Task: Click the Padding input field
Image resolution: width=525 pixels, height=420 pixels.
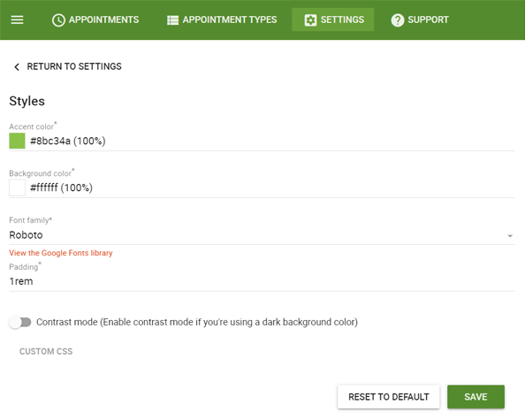Action: coord(262,281)
